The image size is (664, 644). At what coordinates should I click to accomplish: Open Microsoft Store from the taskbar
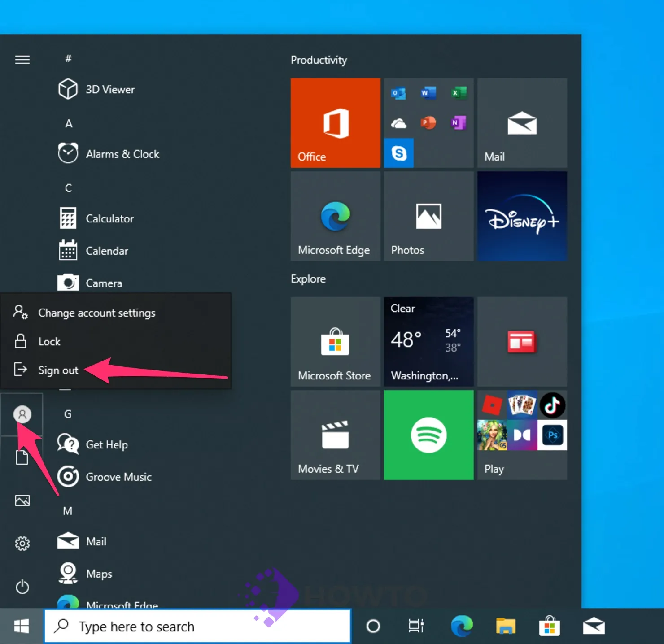pos(550,626)
